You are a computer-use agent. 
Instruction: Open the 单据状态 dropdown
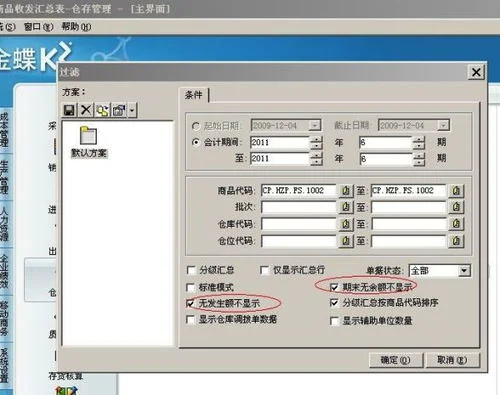464,270
